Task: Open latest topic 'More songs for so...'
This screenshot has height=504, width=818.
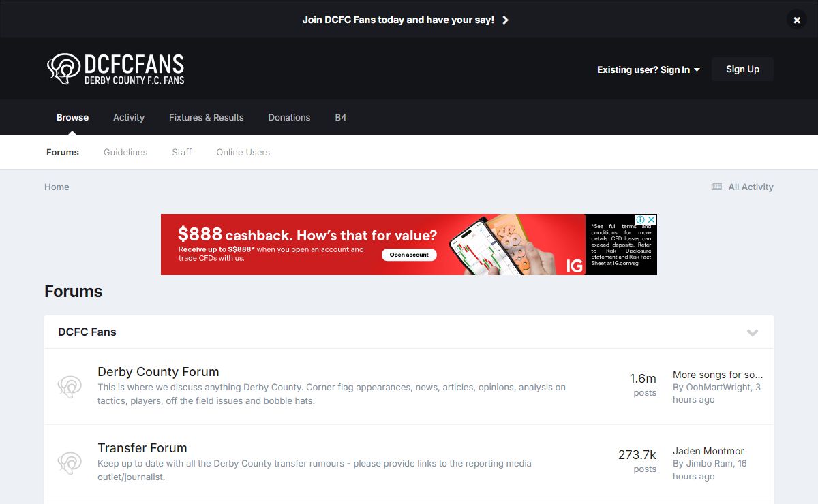Action: click(718, 375)
